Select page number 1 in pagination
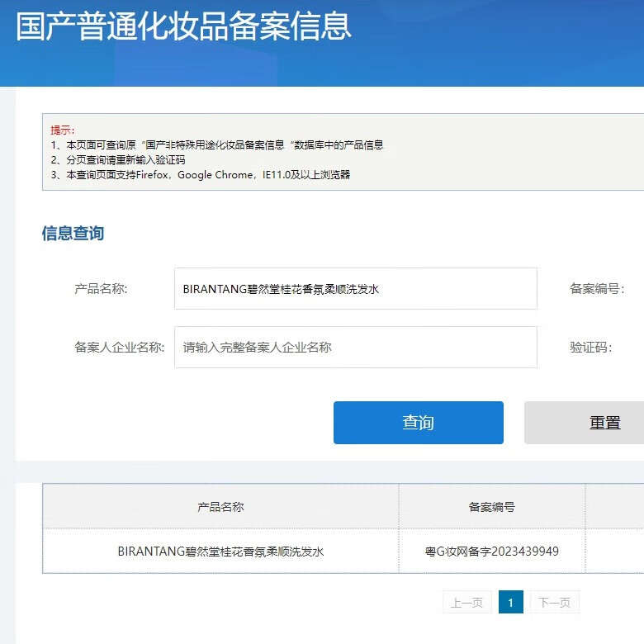This screenshot has height=644, width=644. 510,603
